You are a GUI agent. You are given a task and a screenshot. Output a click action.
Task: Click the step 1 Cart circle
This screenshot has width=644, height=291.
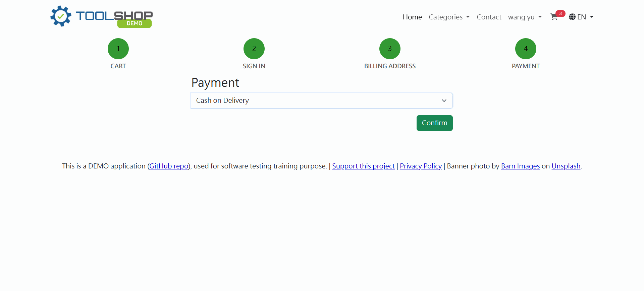[x=118, y=49]
